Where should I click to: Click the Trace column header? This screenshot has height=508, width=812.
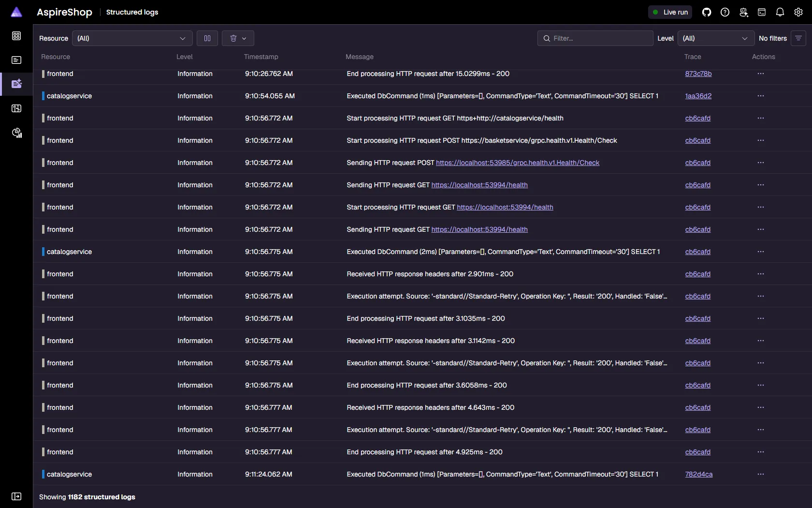[x=693, y=57]
